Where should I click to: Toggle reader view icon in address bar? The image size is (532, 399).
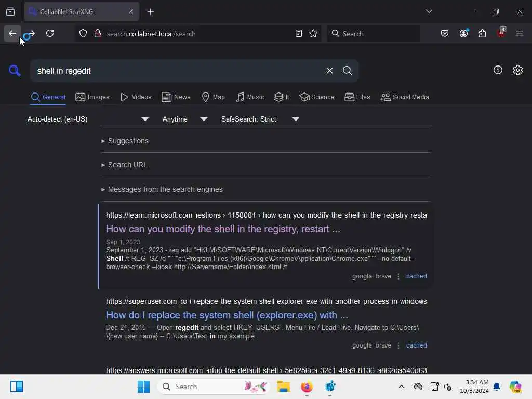[x=299, y=34]
